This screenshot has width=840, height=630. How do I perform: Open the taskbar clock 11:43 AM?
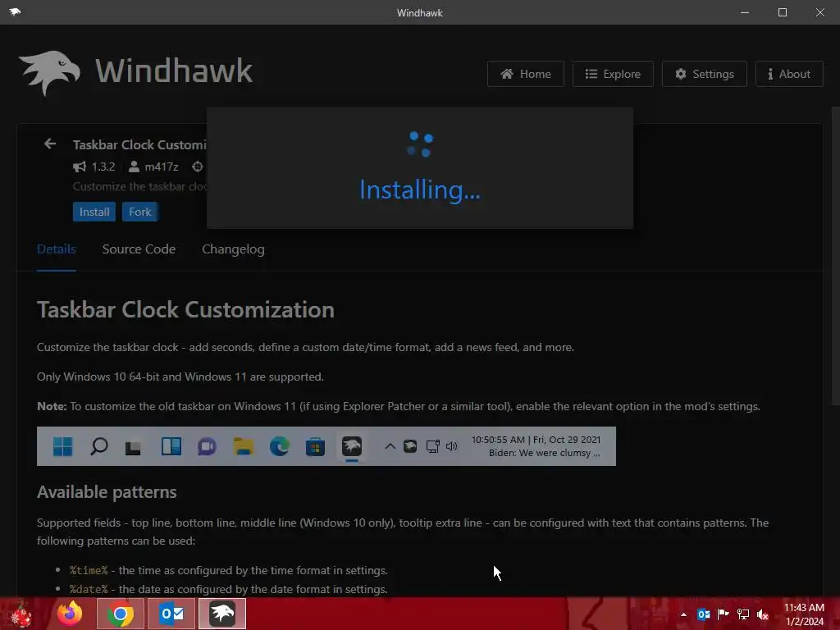(804, 614)
